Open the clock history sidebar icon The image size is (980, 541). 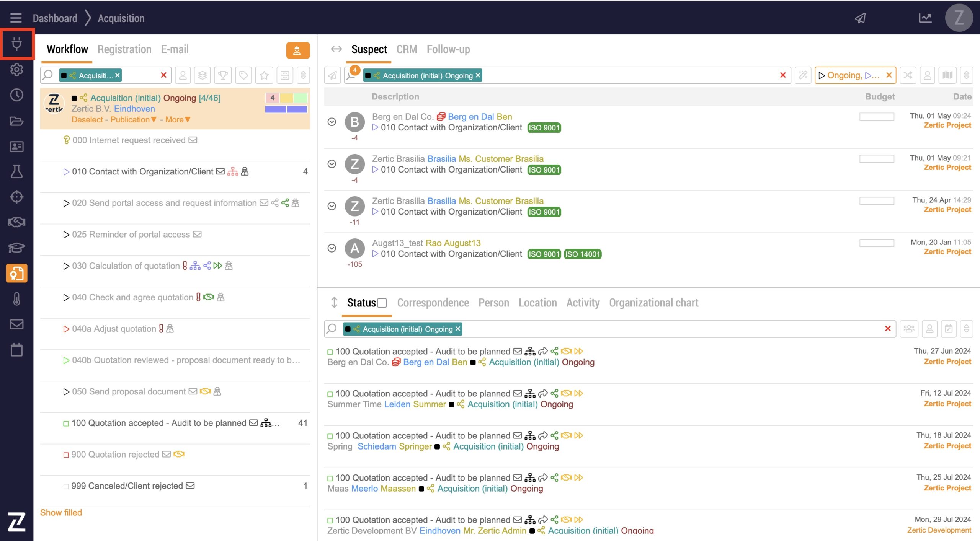[16, 95]
